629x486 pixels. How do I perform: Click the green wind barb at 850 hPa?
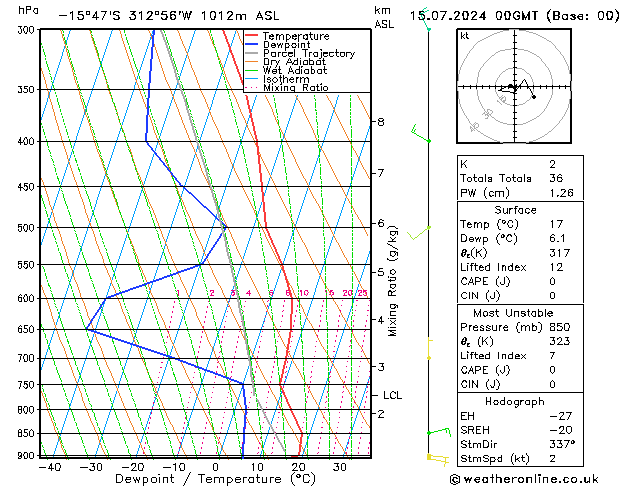click(x=439, y=432)
